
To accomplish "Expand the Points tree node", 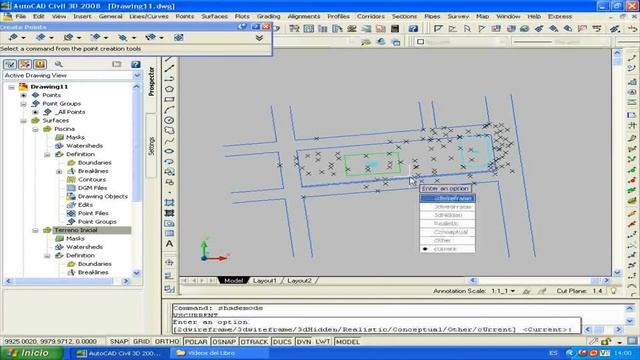I will coord(24,95).
